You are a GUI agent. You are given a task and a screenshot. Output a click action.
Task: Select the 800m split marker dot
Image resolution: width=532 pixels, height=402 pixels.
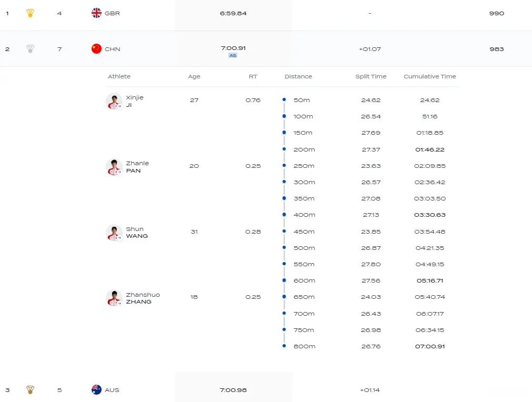[284, 346]
